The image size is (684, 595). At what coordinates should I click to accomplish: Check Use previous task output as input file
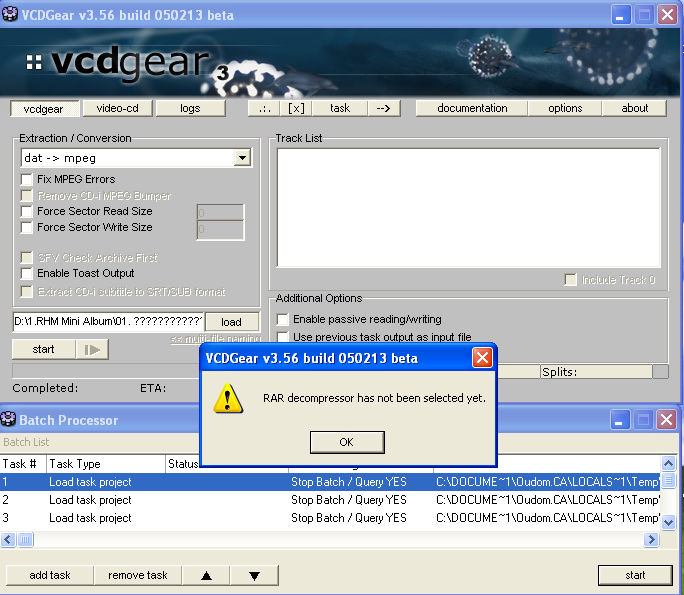pos(283,337)
